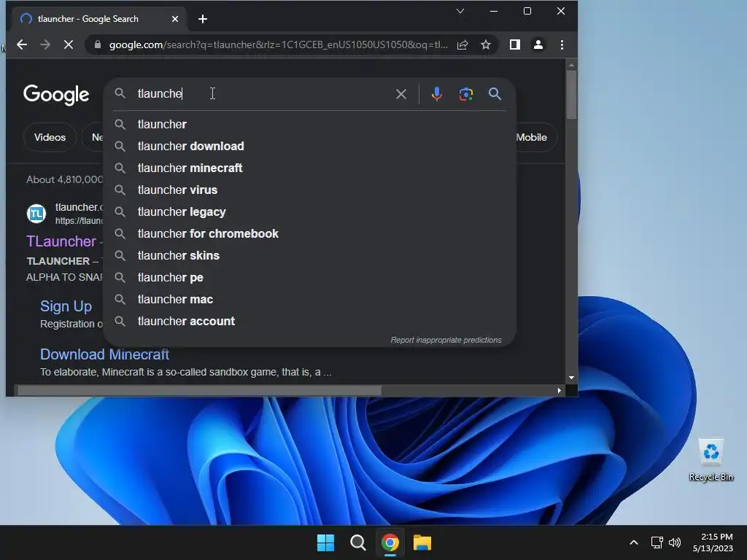Search by voice microphone icon

click(436, 94)
